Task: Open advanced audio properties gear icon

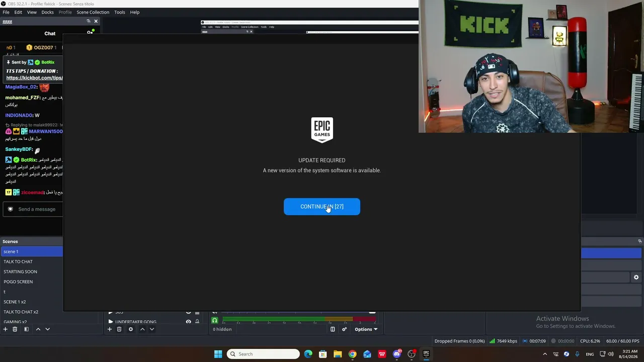Action: [345, 329]
